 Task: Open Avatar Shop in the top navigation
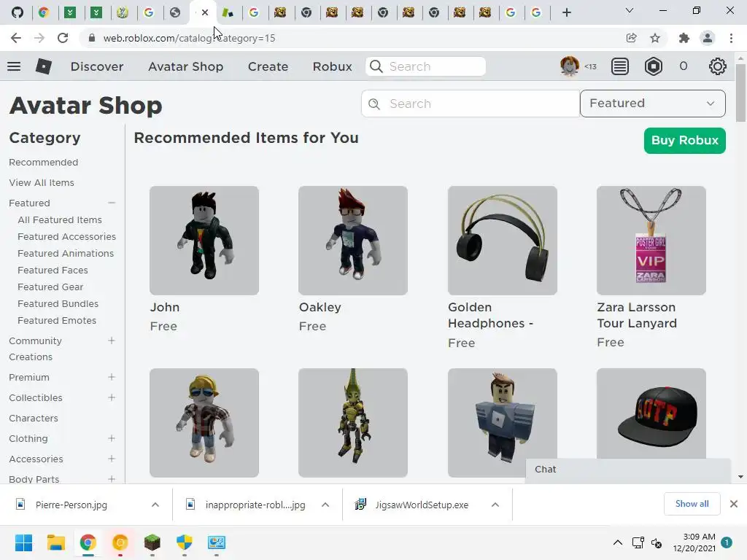tap(185, 66)
